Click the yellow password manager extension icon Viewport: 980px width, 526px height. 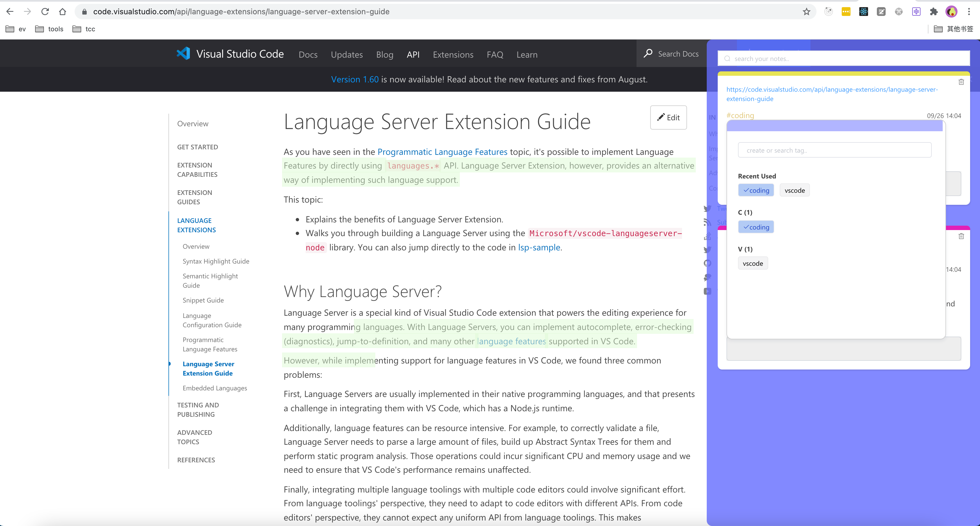846,12
